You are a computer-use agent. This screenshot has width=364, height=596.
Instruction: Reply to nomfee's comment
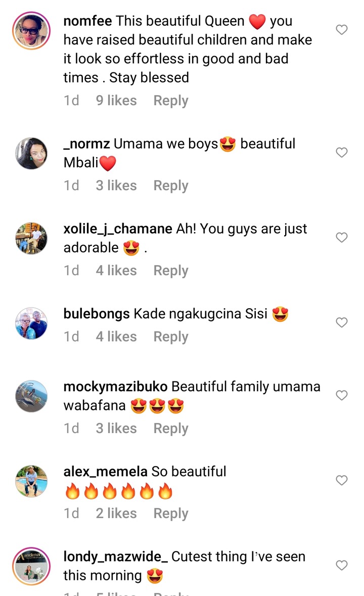click(x=170, y=101)
